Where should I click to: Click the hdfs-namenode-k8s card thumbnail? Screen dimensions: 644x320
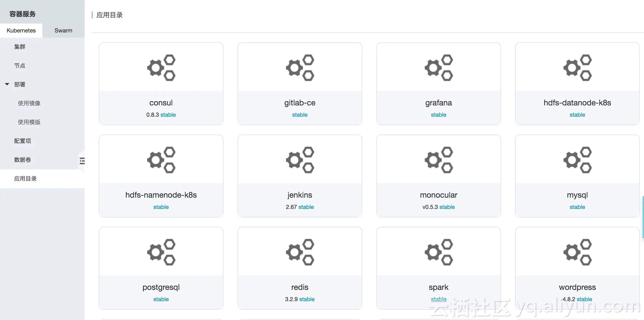pos(161,160)
